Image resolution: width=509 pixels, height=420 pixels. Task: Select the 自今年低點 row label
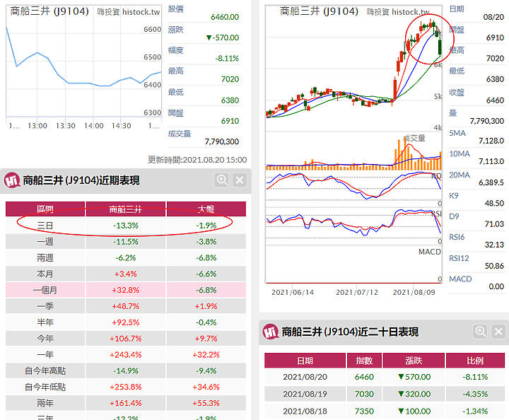coord(45,387)
